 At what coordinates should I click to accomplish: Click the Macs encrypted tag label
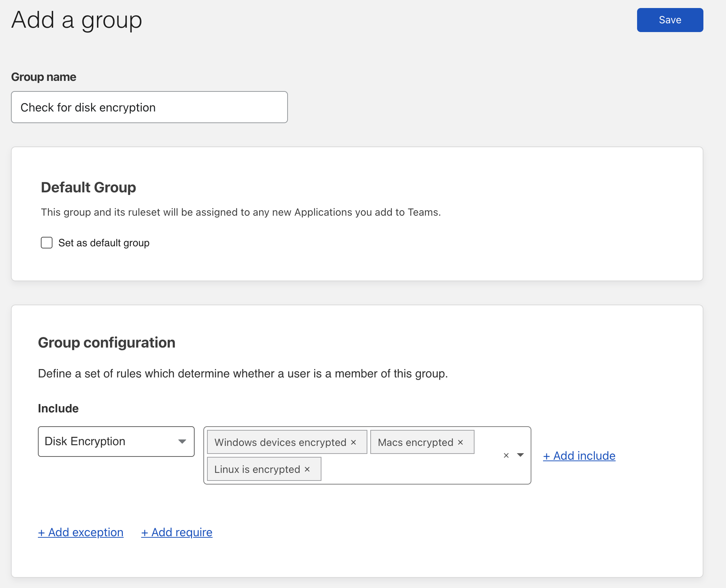click(x=415, y=442)
